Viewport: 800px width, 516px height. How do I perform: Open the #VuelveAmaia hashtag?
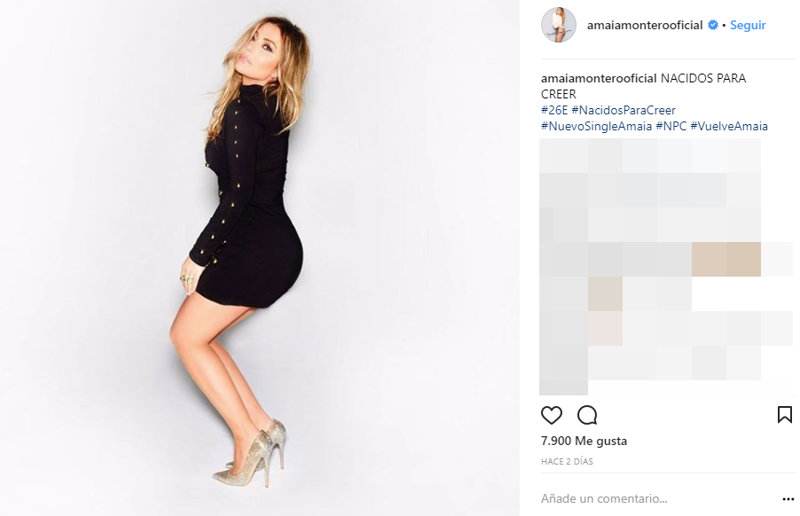coord(729,126)
